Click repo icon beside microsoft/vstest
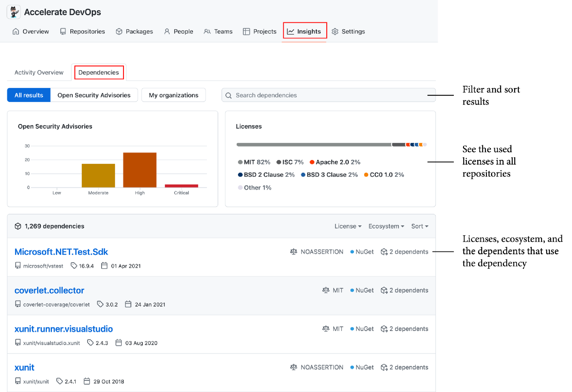 18,266
